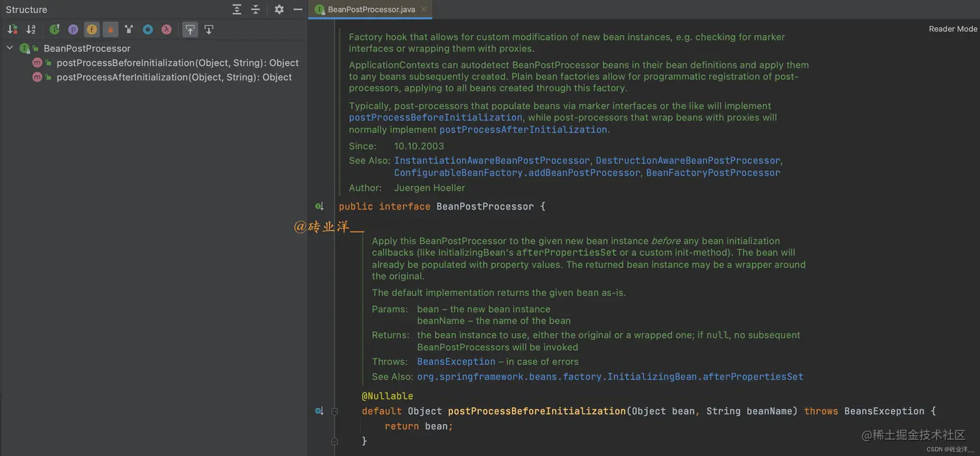The width and height of the screenshot is (980, 456).
Task: Click the @Nullable annotation
Action: coord(388,396)
